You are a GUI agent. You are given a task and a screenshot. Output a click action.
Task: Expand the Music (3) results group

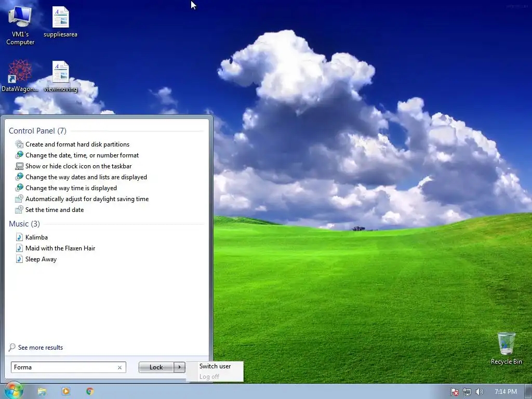pyautogui.click(x=24, y=223)
